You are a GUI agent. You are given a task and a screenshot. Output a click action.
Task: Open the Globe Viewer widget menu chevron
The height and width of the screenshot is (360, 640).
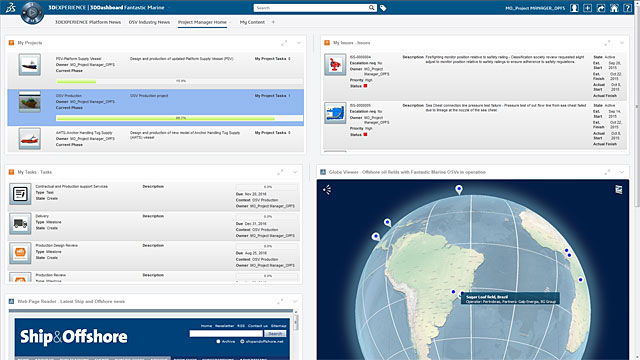[622, 172]
